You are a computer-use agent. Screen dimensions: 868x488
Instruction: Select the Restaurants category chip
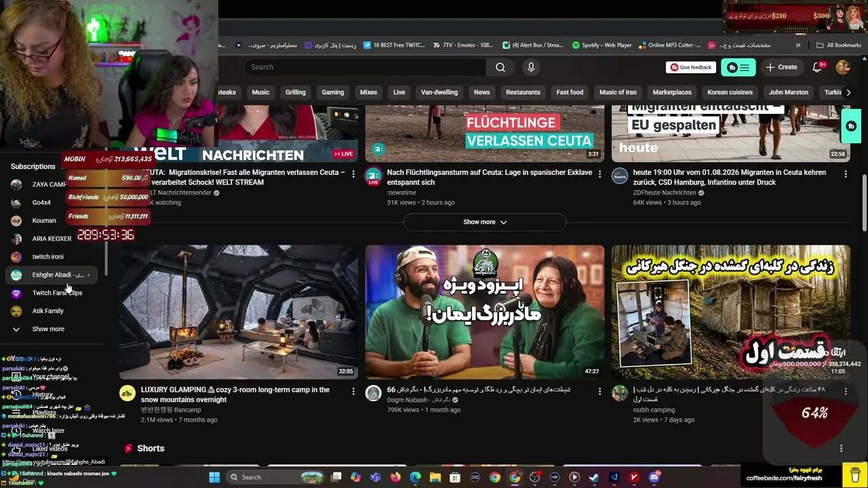[523, 92]
